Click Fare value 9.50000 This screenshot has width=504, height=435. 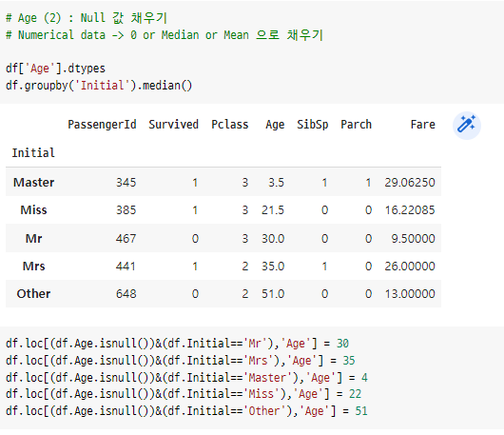413,238
